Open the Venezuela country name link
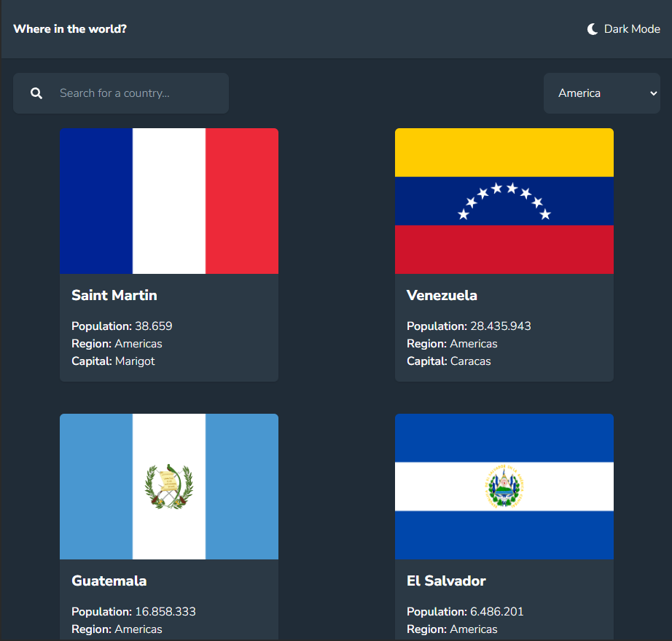 click(x=442, y=295)
